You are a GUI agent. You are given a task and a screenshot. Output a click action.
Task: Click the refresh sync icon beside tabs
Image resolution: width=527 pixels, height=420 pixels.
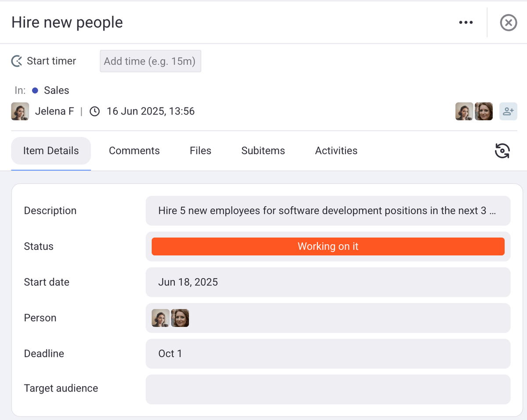tap(502, 151)
